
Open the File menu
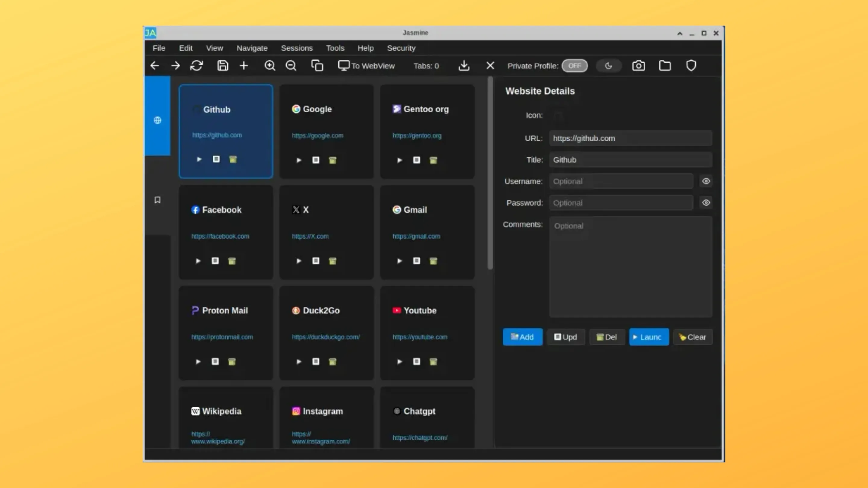pos(159,48)
